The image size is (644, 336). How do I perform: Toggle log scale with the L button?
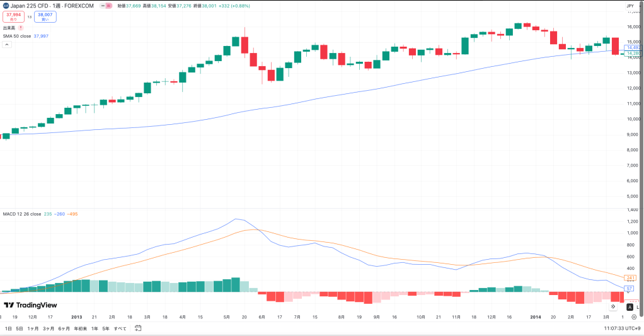pos(639,306)
